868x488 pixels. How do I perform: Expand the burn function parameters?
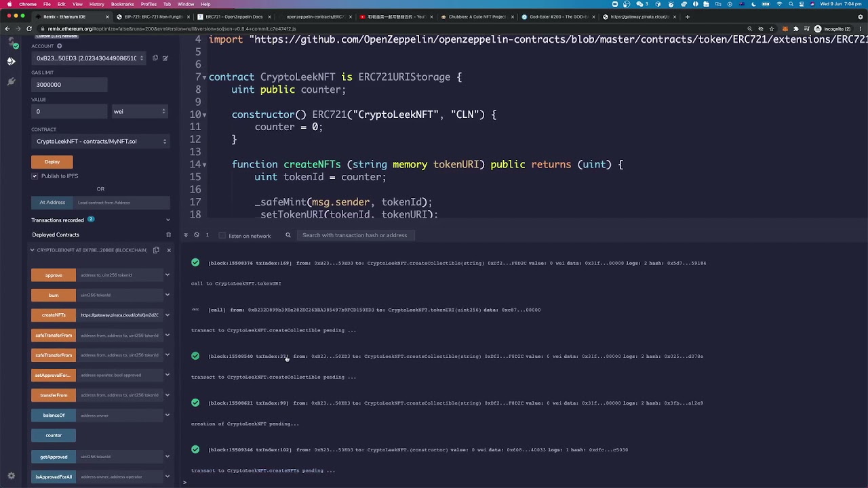(167, 295)
